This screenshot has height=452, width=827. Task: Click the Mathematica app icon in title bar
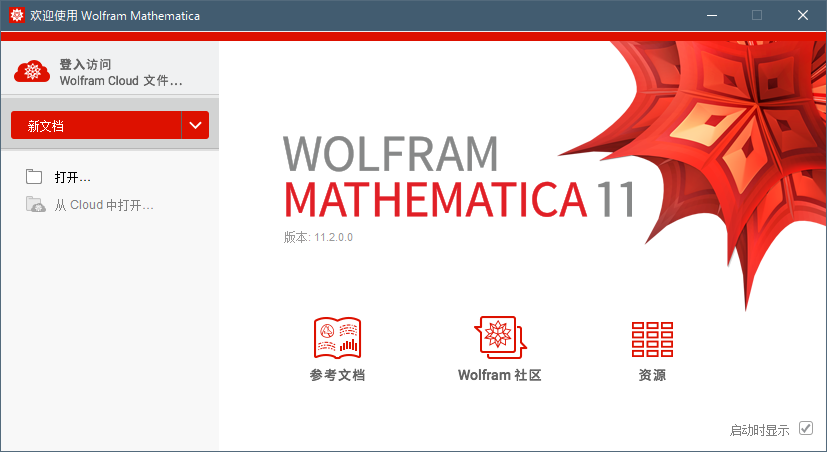click(x=17, y=15)
